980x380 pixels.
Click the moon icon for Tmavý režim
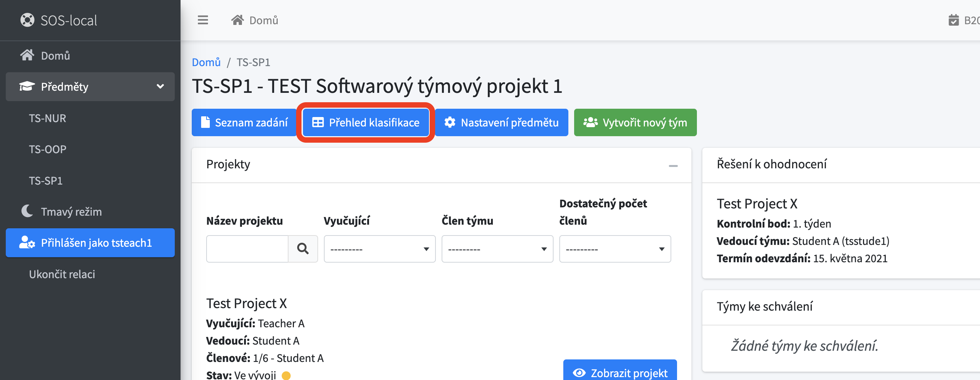coord(27,211)
